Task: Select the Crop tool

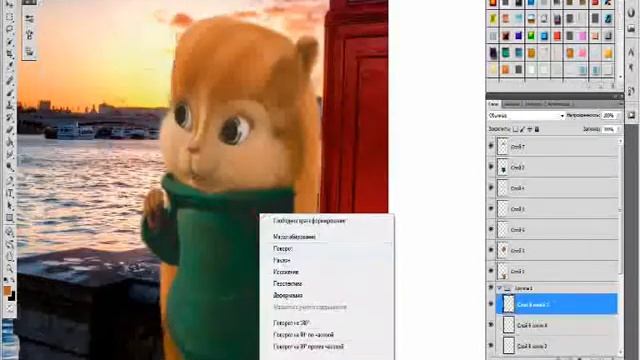Action: [x=10, y=53]
